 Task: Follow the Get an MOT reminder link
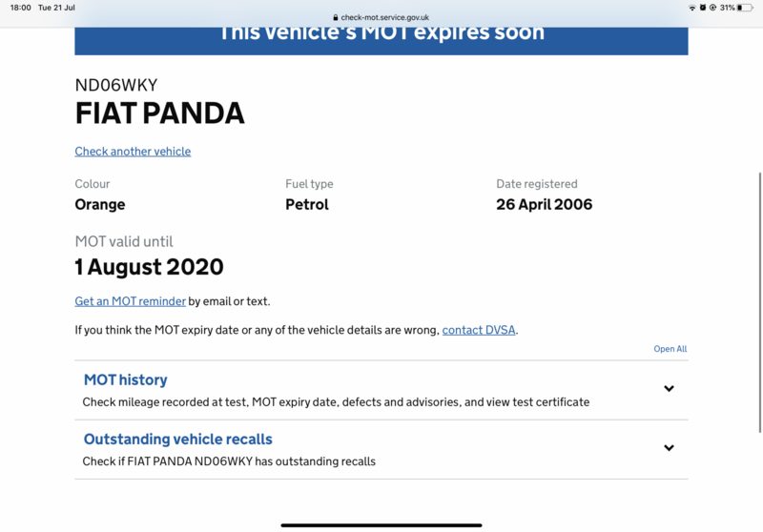[x=131, y=301]
